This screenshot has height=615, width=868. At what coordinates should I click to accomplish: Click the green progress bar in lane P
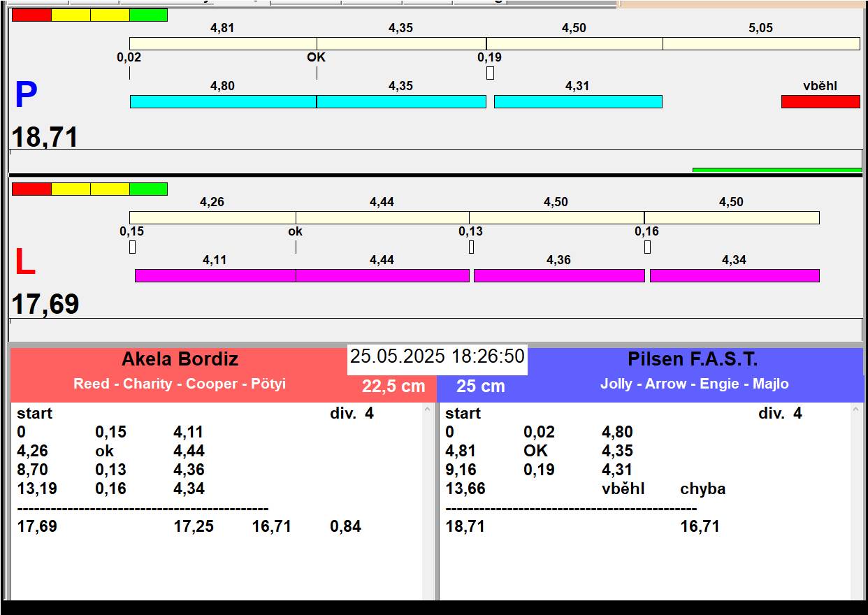[777, 170]
